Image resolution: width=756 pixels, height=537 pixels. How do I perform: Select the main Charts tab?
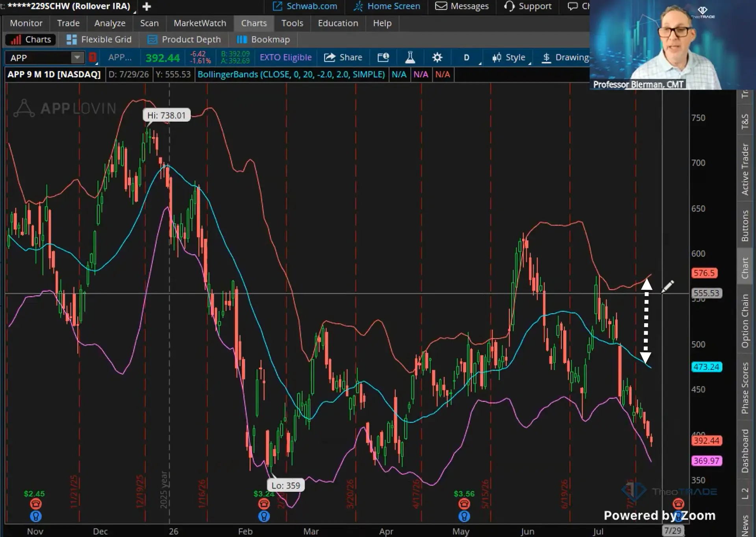(254, 23)
